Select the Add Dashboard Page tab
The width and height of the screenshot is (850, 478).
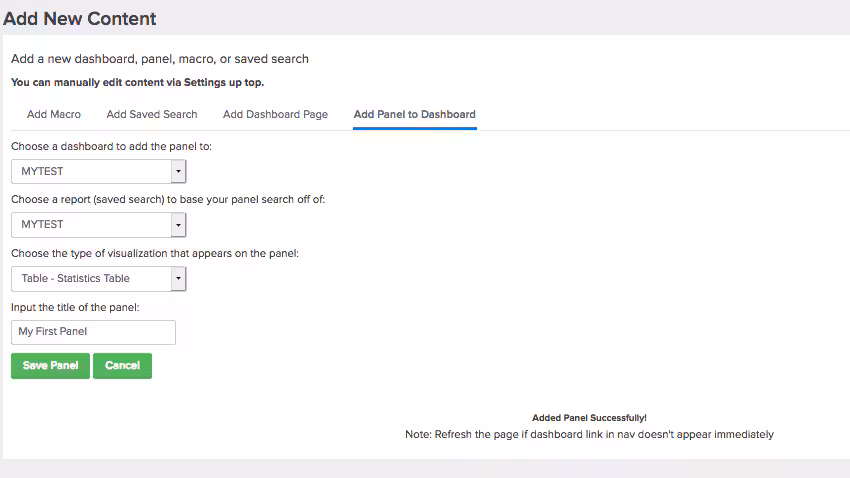275,114
